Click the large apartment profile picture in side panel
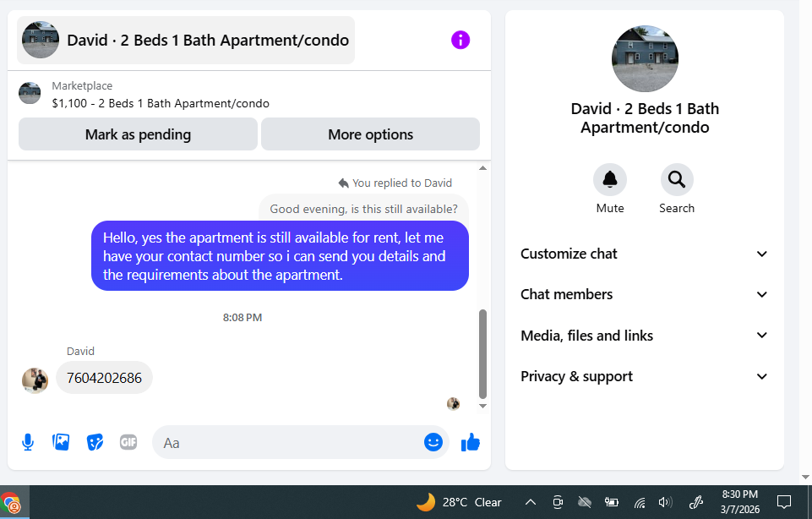The height and width of the screenshot is (519, 812). [x=645, y=58]
